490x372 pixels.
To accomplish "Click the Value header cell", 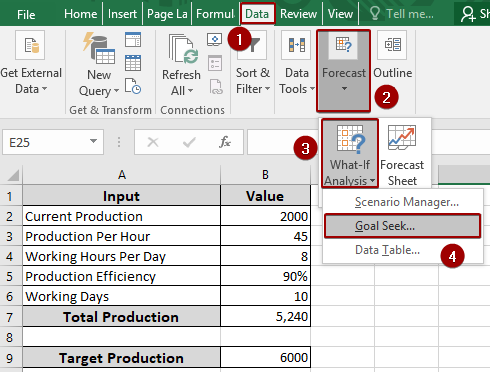I will [x=265, y=196].
